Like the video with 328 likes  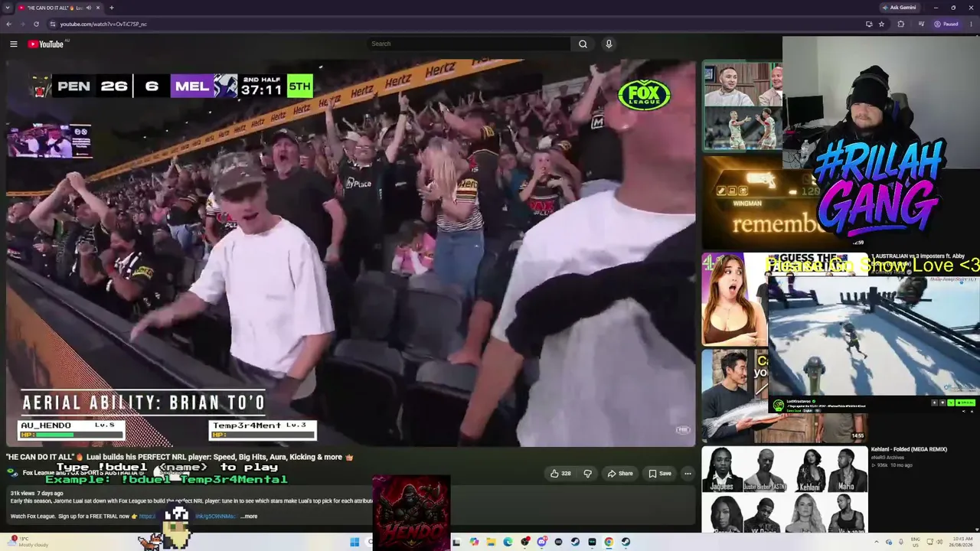click(560, 474)
